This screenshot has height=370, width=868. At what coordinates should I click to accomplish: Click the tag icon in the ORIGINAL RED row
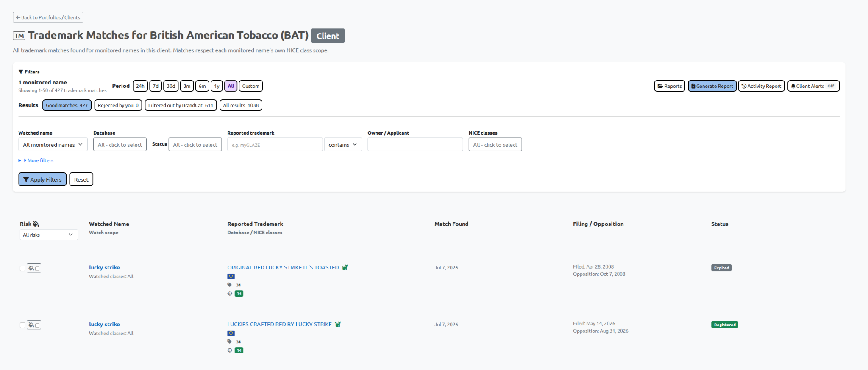pyautogui.click(x=230, y=285)
